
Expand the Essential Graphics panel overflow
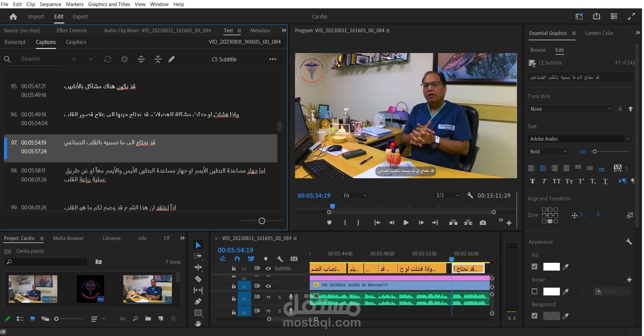point(638,33)
